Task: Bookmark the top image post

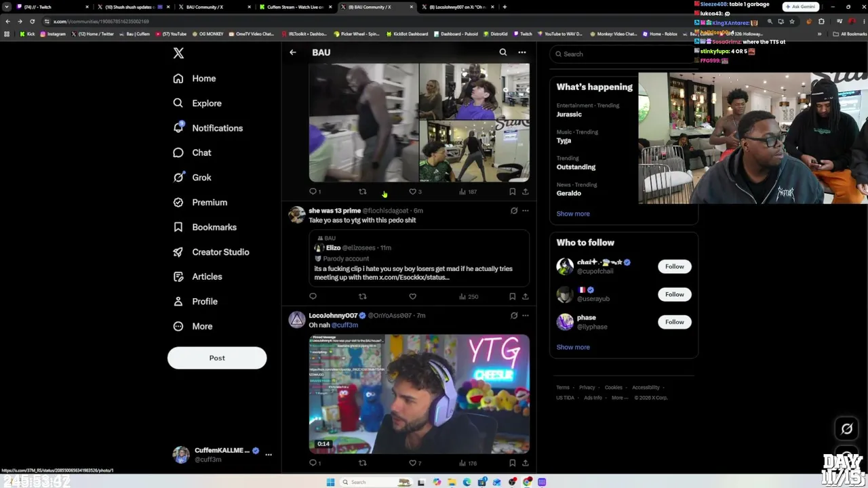Action: click(x=512, y=192)
